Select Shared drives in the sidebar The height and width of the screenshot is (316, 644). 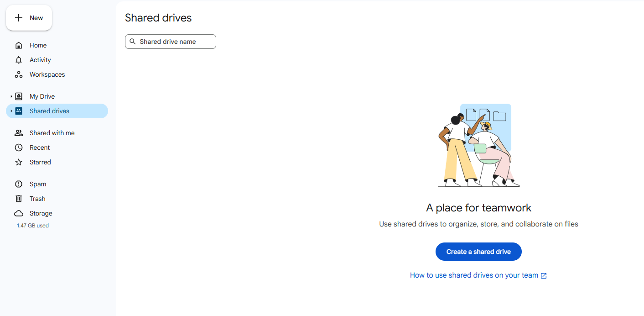[x=49, y=111]
